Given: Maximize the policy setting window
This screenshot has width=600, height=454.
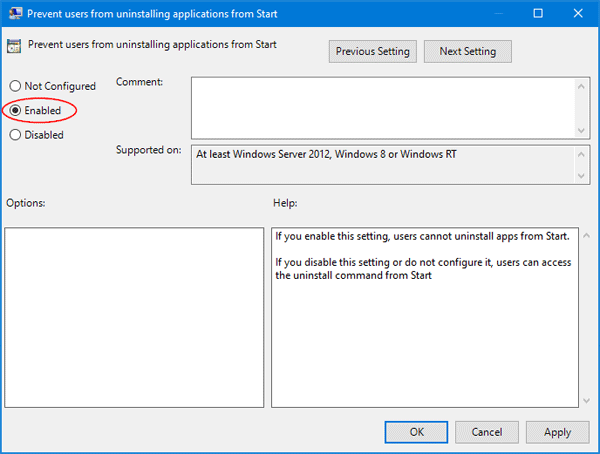Looking at the screenshot, I should 538,14.
